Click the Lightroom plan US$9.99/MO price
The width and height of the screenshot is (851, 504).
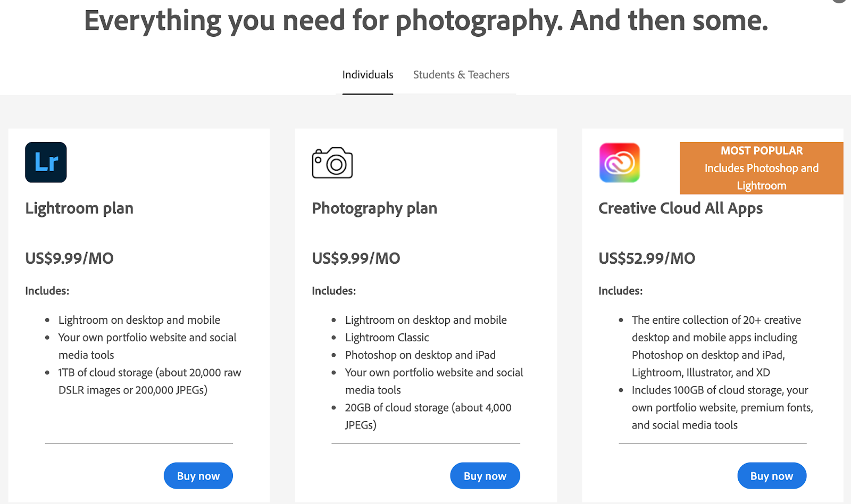69,258
